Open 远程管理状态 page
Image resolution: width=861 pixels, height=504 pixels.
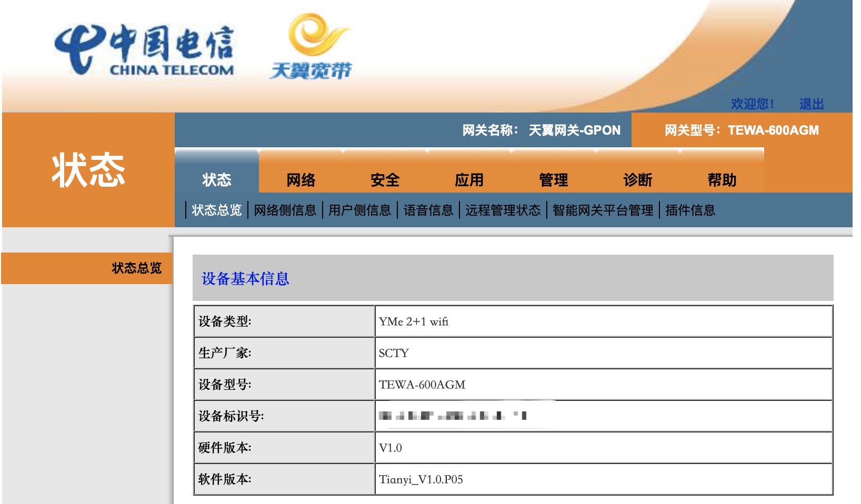(x=503, y=210)
